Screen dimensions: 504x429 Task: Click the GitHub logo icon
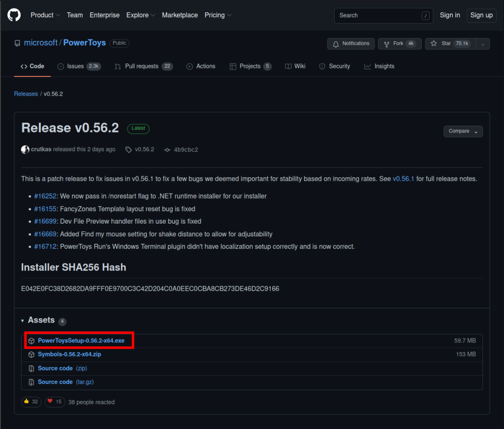(x=14, y=15)
